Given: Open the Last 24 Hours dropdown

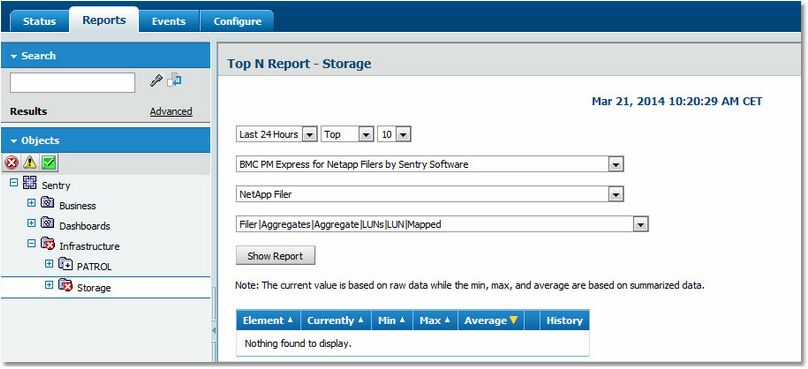Looking at the screenshot, I should pos(309,135).
